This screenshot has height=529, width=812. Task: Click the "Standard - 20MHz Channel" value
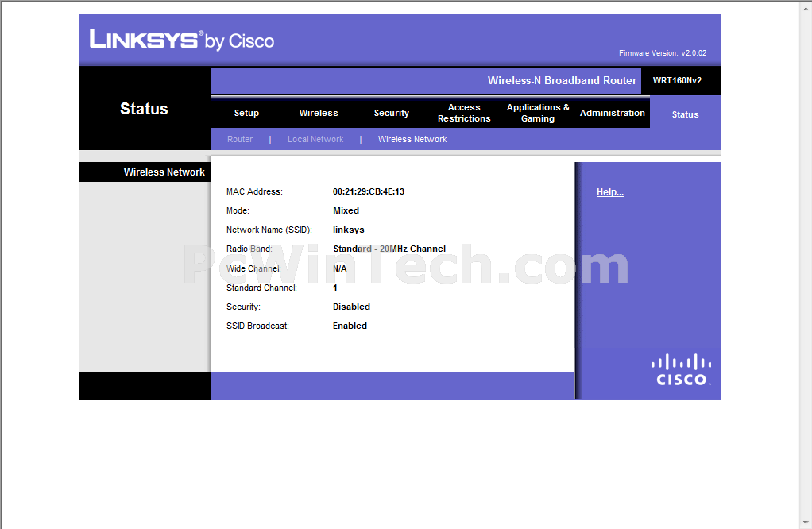coord(389,249)
